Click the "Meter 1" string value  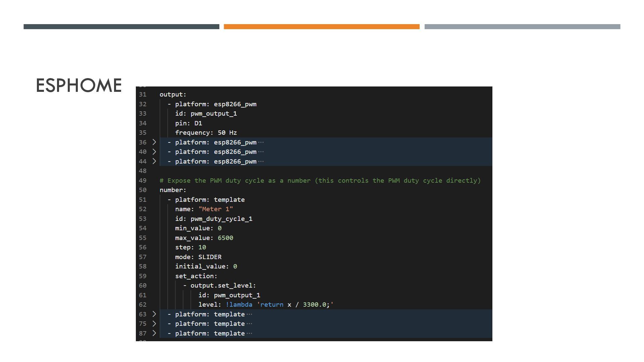tap(216, 209)
